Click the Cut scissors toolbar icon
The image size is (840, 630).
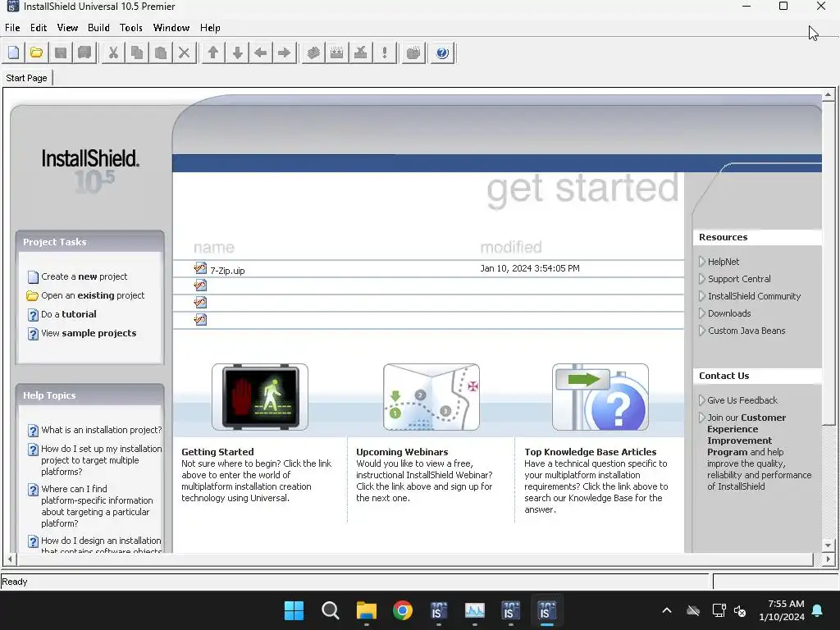click(x=113, y=52)
